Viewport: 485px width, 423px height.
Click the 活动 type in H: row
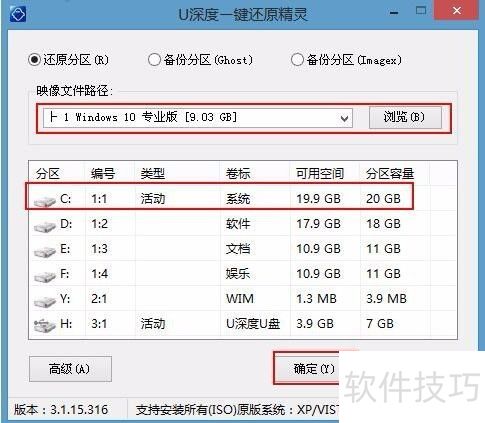(153, 324)
